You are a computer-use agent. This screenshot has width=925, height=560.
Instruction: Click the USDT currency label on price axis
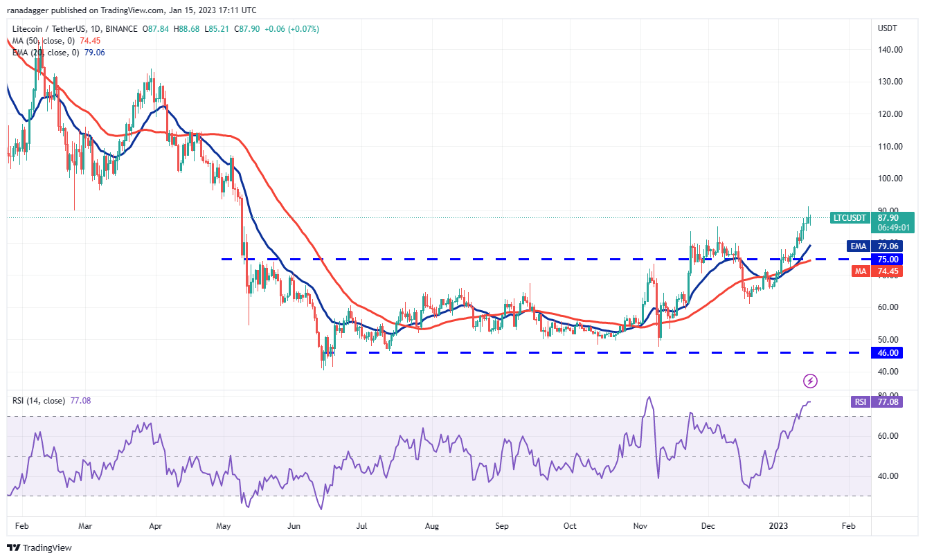click(887, 28)
